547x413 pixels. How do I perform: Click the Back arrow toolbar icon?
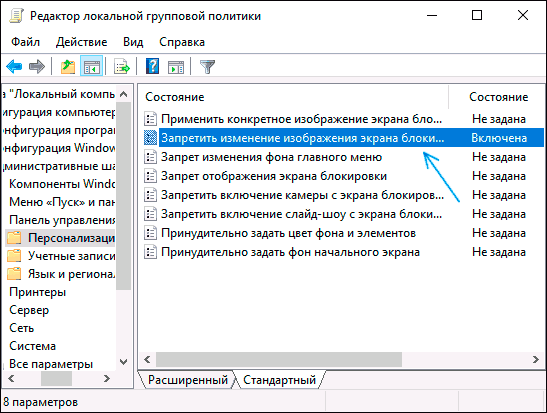click(x=14, y=66)
